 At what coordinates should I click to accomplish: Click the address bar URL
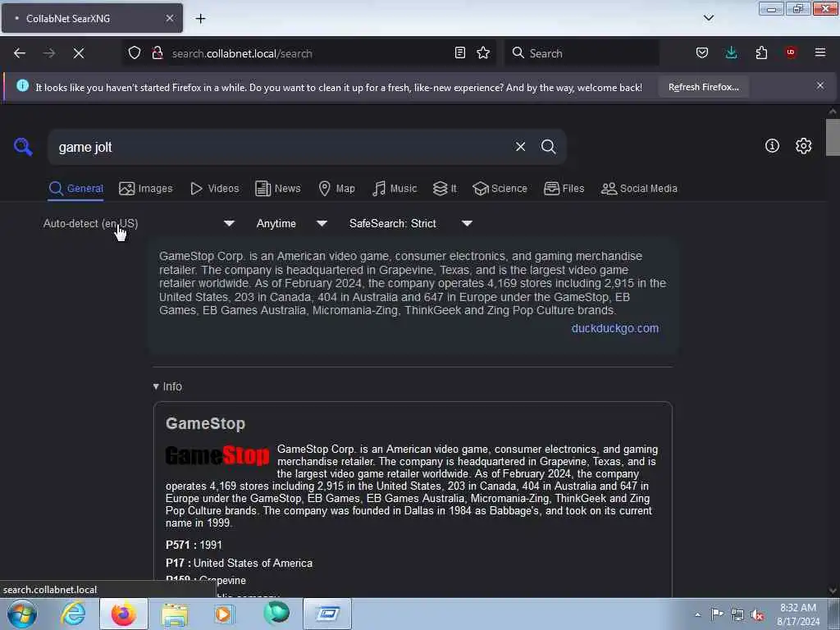tap(242, 53)
